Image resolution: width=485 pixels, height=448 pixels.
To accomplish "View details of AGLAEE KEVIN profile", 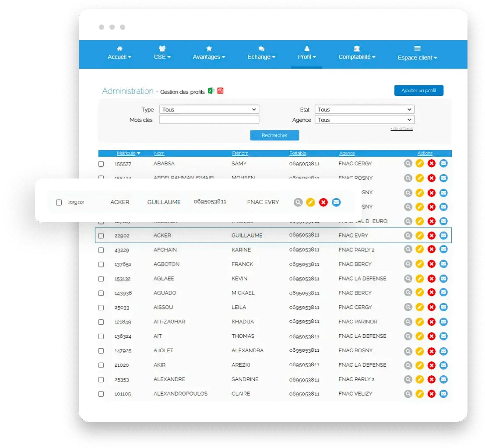I will point(408,279).
